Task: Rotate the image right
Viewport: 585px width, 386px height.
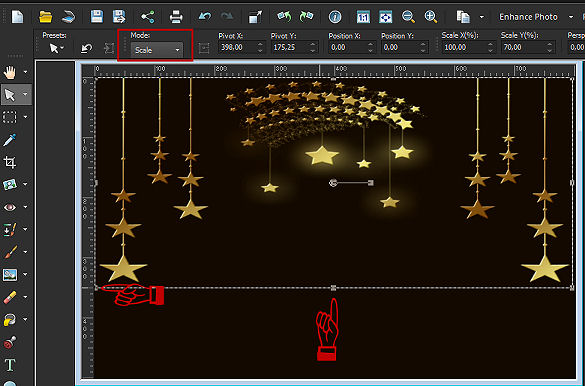Action: pyautogui.click(x=307, y=17)
